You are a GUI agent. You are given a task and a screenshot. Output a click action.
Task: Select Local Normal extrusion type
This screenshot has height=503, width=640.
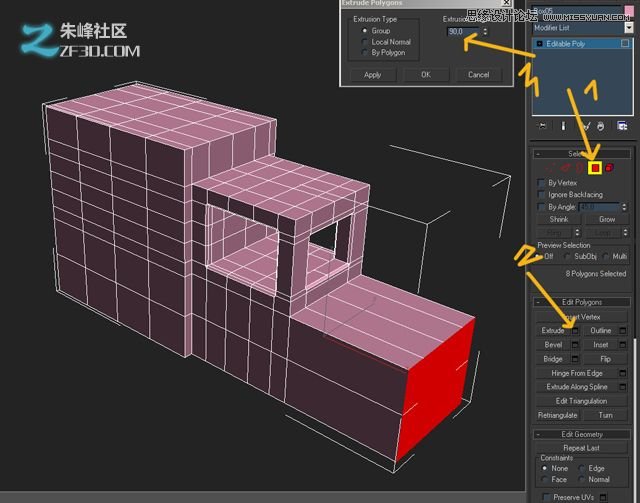(365, 42)
